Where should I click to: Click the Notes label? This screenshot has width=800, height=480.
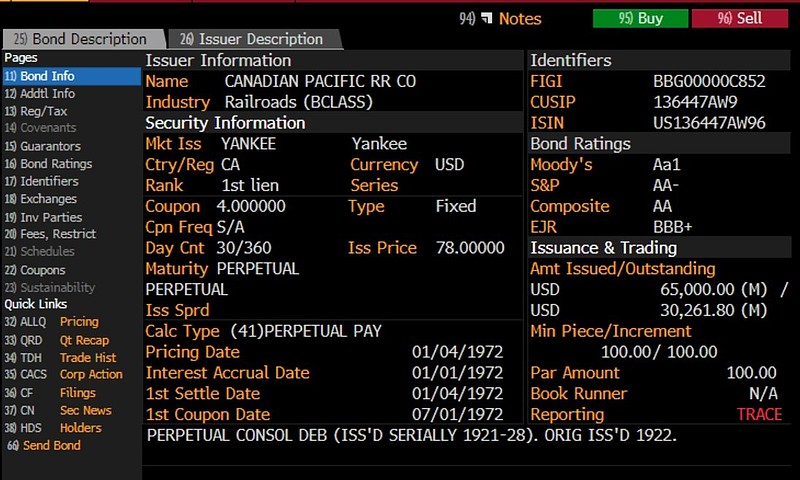click(520, 18)
